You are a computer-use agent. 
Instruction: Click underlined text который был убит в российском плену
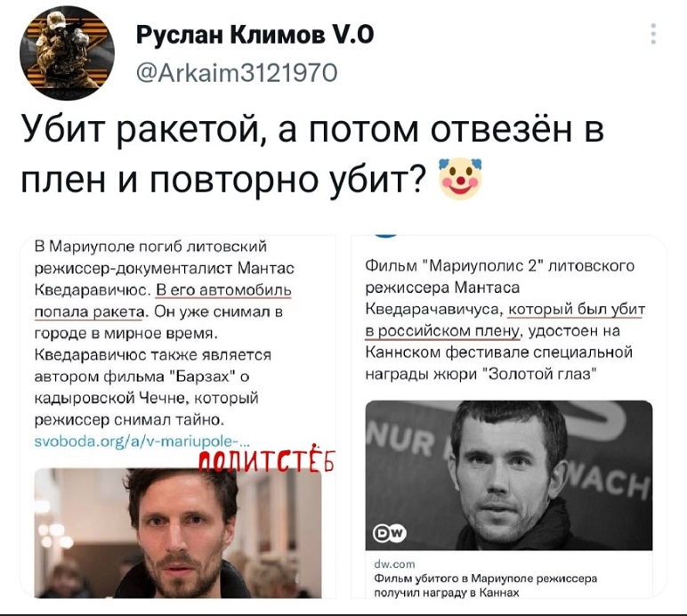pos(505,320)
